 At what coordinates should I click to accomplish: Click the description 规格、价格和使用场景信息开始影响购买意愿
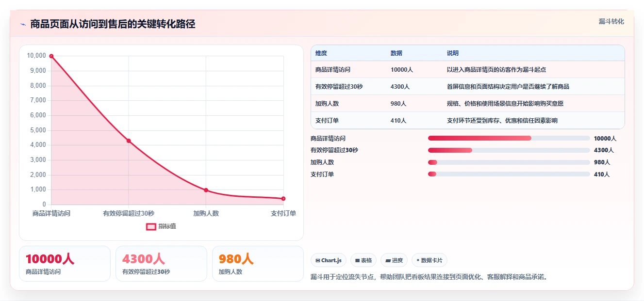[x=505, y=104]
